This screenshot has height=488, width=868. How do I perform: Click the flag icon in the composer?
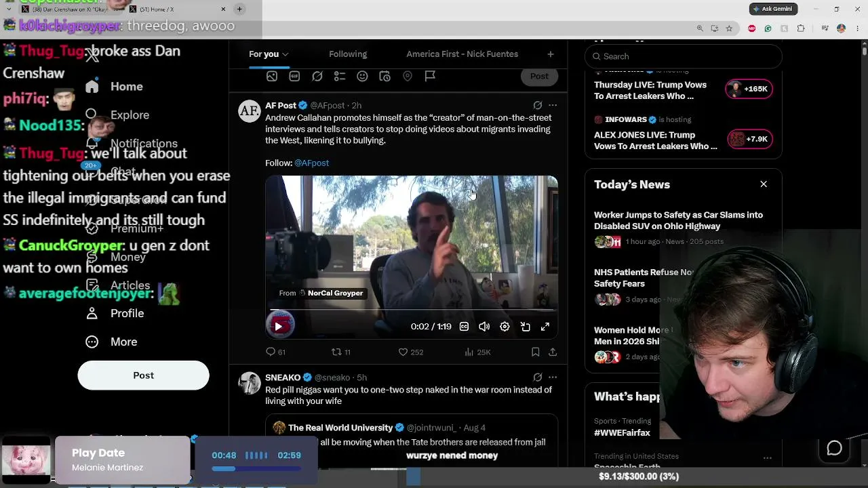(430, 77)
